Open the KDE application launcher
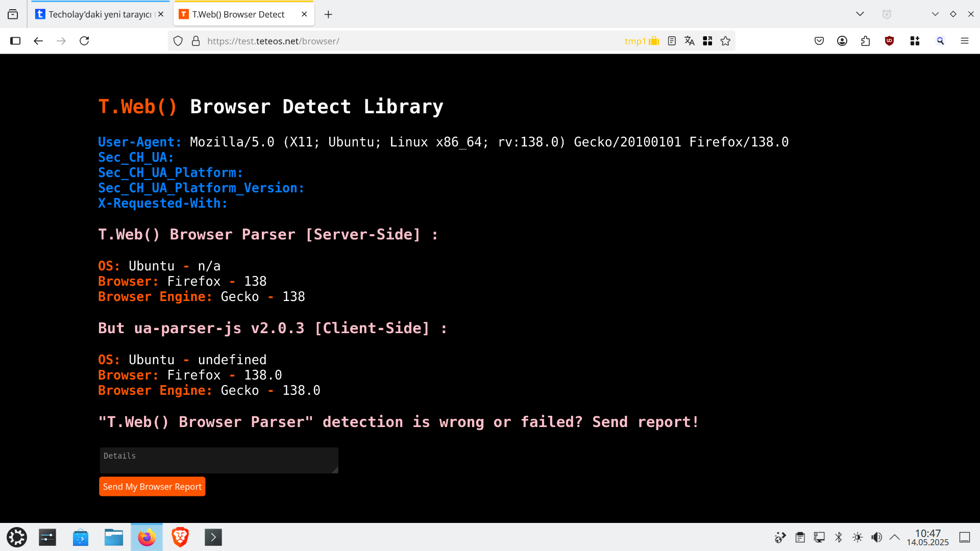980x551 pixels. [17, 537]
